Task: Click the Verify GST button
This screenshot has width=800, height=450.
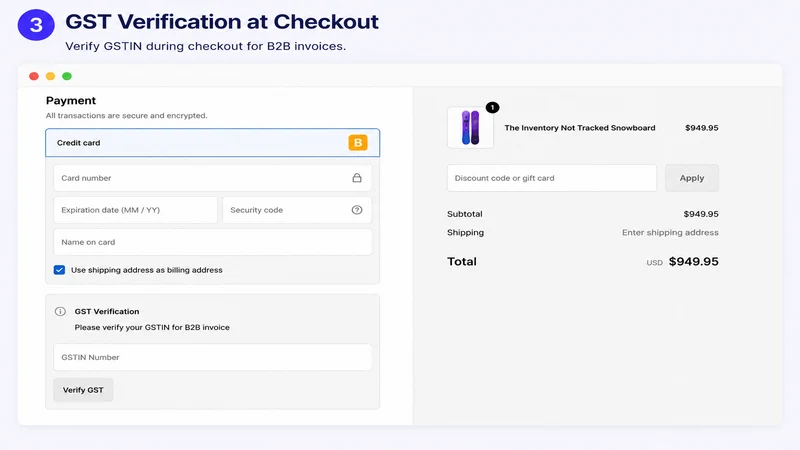Action: (83, 390)
